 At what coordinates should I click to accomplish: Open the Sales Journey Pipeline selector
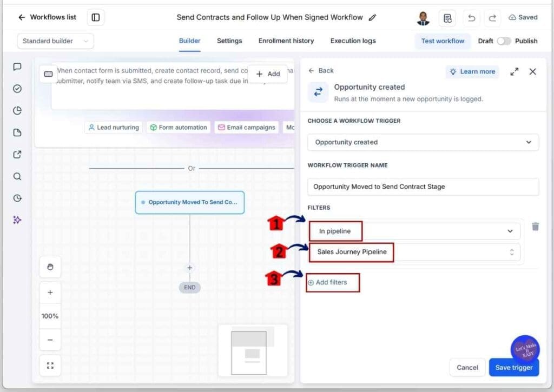(x=415, y=252)
